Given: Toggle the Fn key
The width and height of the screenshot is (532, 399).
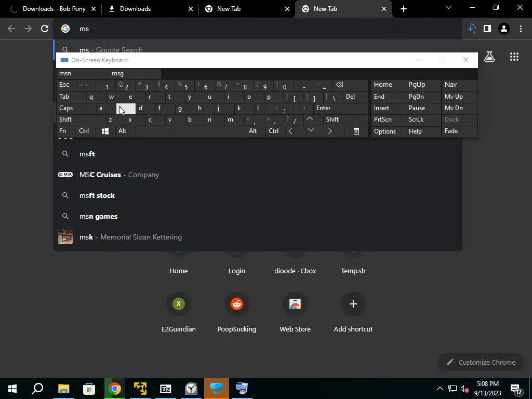Looking at the screenshot, I should click(66, 131).
